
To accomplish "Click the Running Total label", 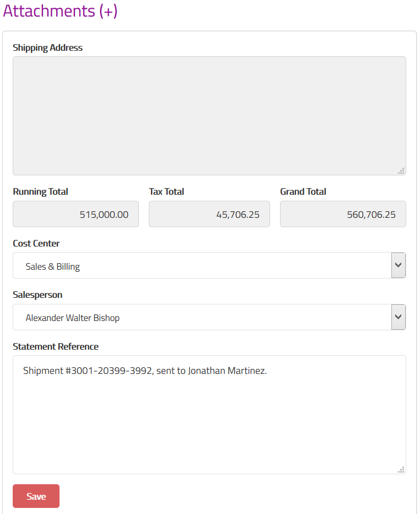I will click(40, 191).
